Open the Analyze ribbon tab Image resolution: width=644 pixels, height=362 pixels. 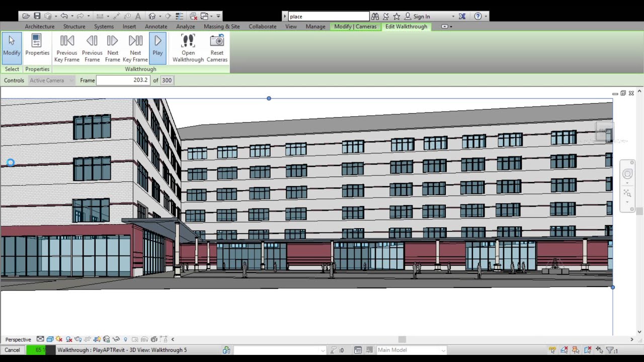point(186,27)
